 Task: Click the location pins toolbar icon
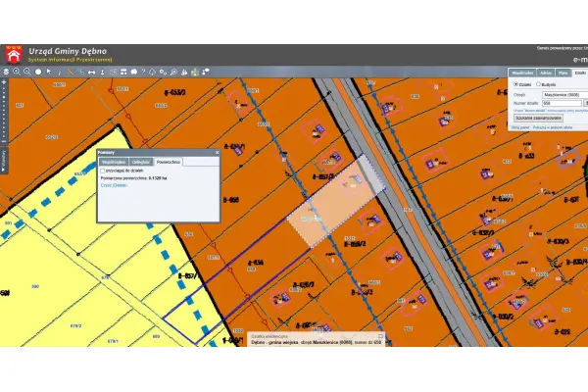click(x=163, y=72)
